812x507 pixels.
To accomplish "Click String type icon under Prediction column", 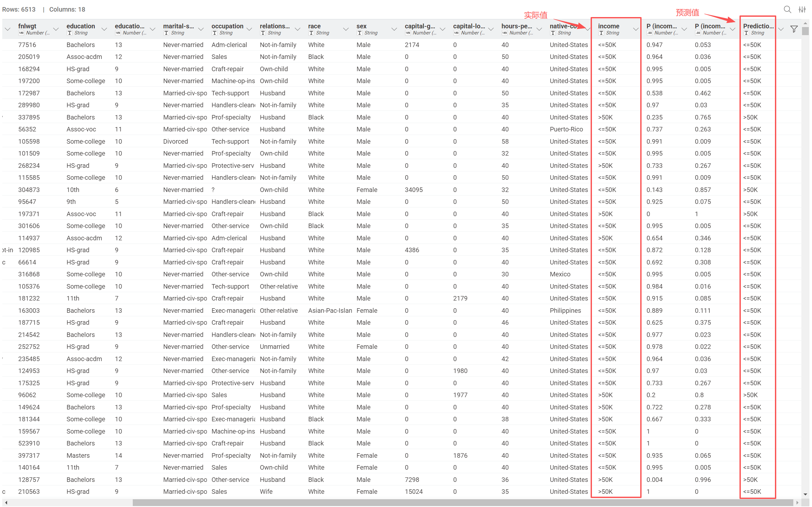I will 746,33.
